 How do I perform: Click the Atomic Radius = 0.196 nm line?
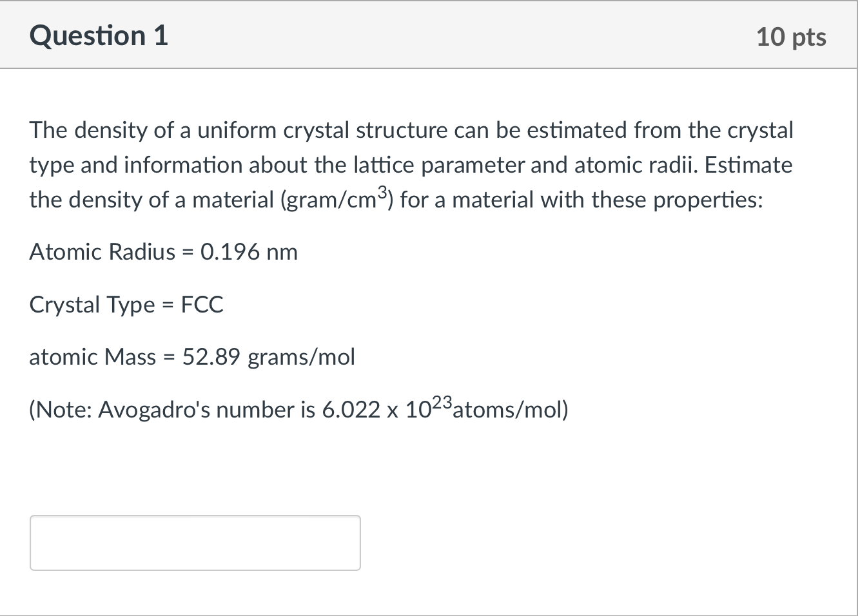[162, 252]
